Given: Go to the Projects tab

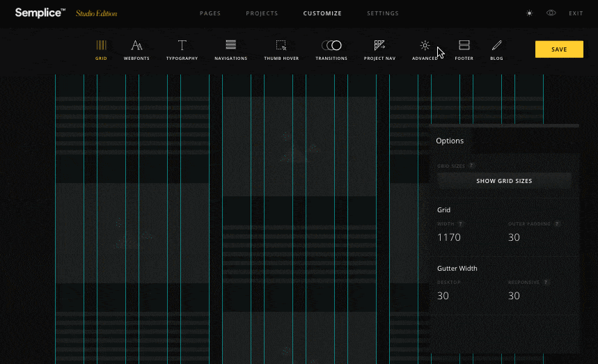Looking at the screenshot, I should (262, 13).
